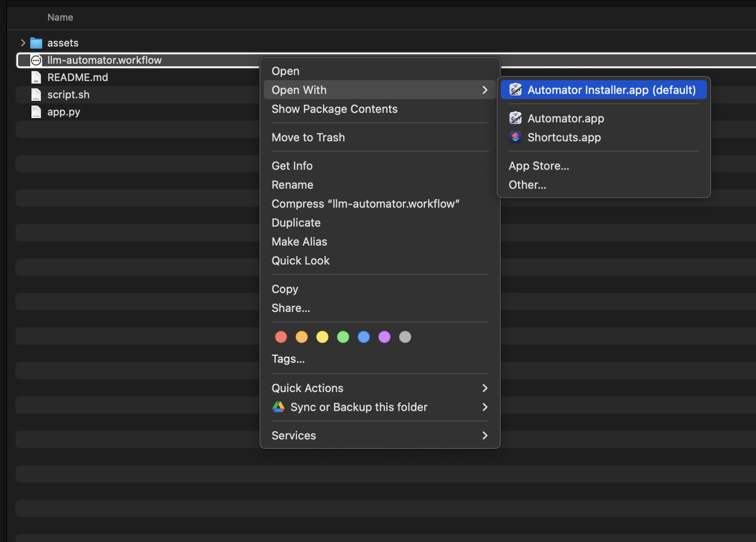This screenshot has height=542, width=756.
Task: Apply the orange tag color
Action: point(302,337)
